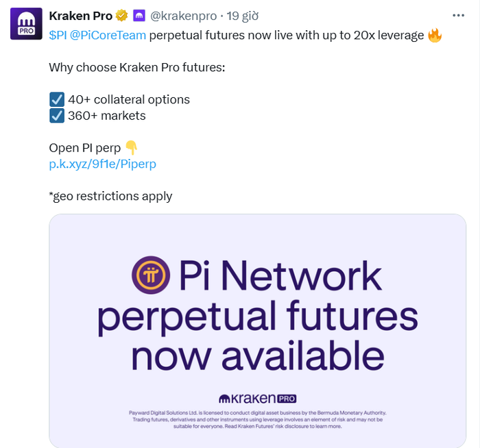Screen dimensions: 480x448
Task: Click the checkmark beside 40+ collateral options
Action: coord(57,99)
